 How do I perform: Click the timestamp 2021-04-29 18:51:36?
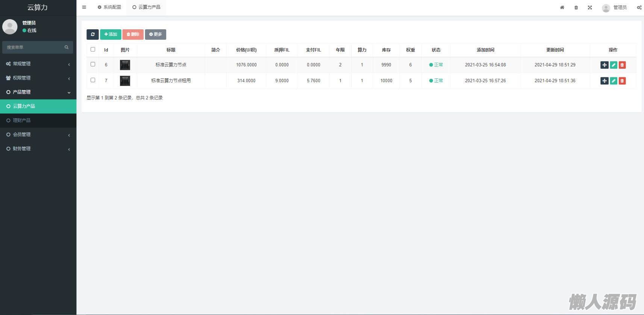coord(555,81)
